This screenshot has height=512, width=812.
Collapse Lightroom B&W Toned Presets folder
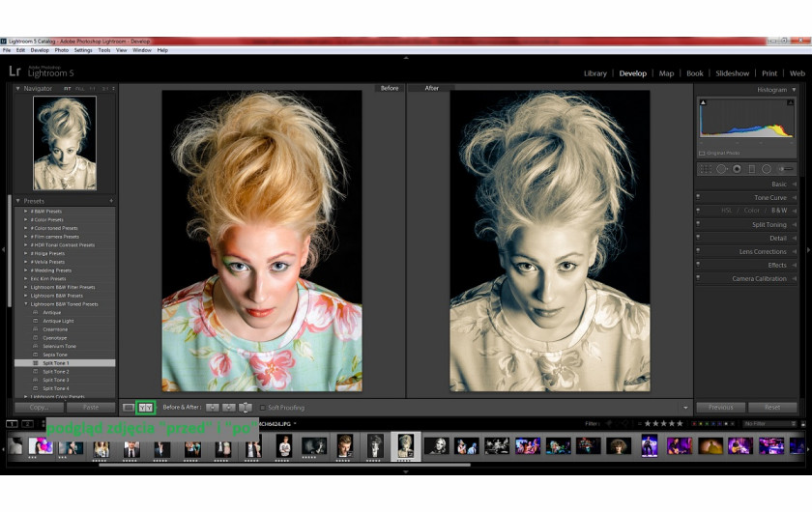(x=26, y=304)
